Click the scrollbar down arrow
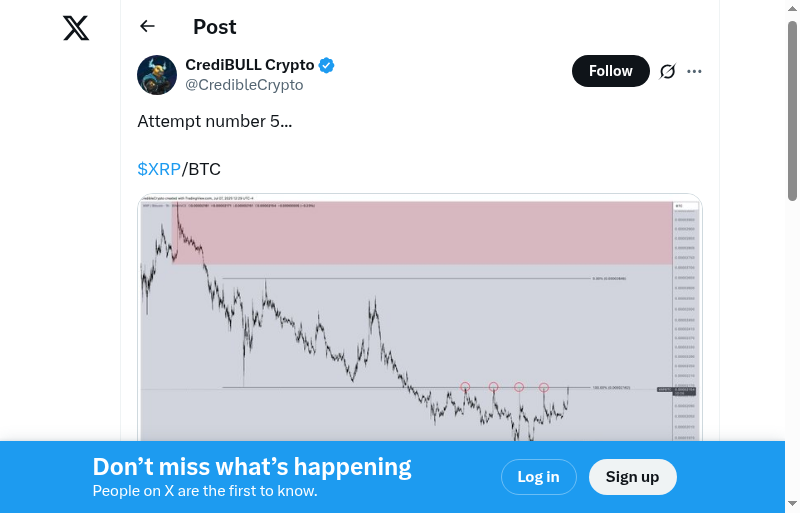 pos(792,504)
